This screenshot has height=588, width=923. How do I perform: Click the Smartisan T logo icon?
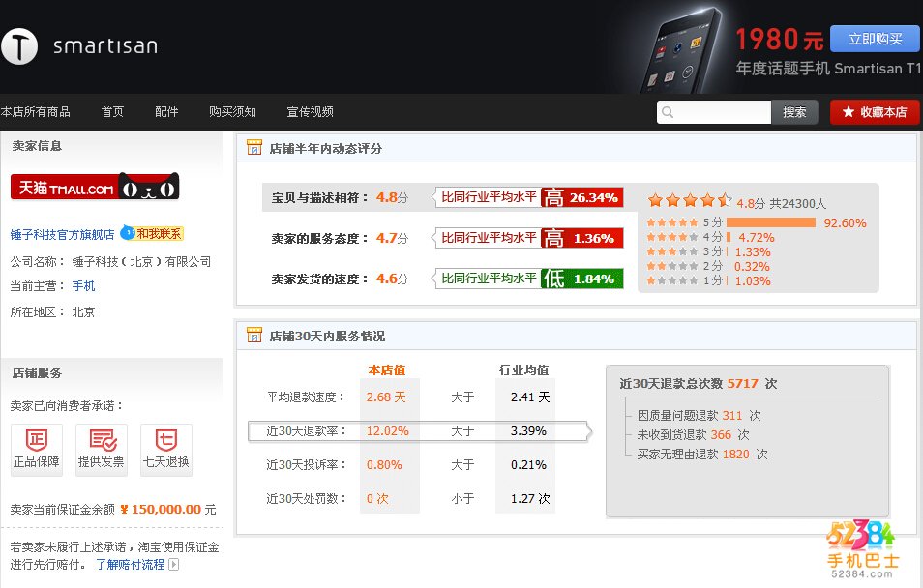(x=18, y=46)
